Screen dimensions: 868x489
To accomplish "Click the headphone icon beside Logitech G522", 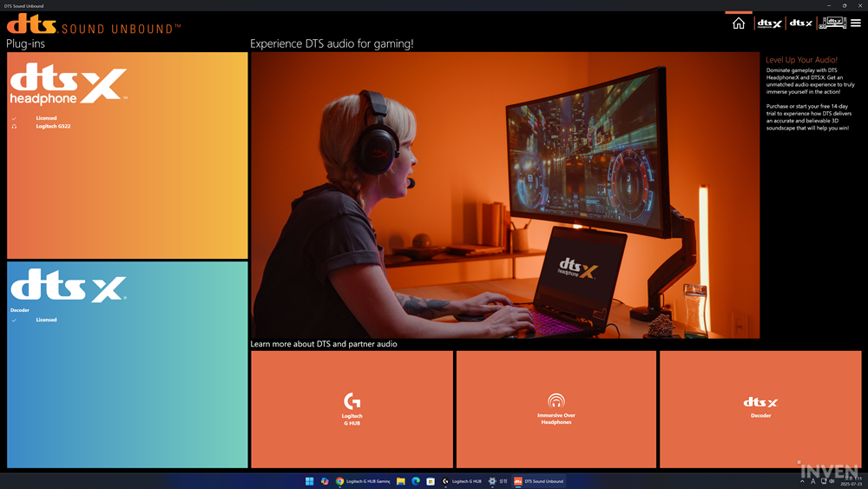I will tap(15, 126).
